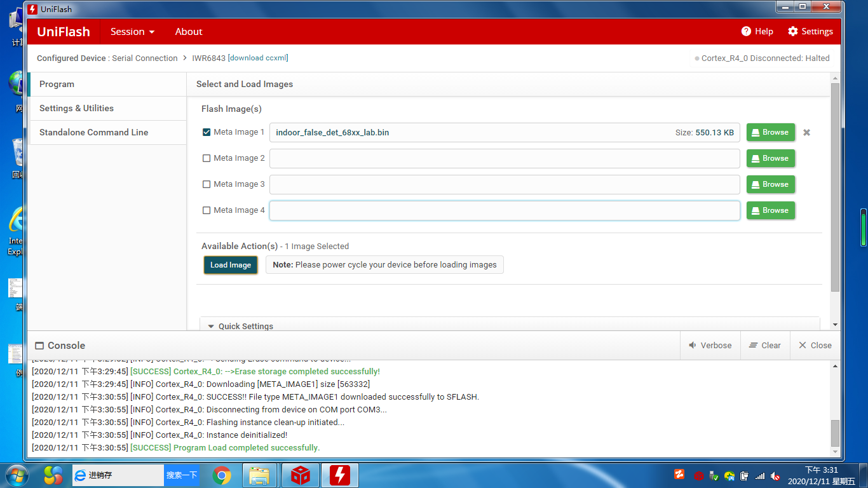Open the Help icon in the header
The width and height of the screenshot is (868, 488).
coord(746,31)
